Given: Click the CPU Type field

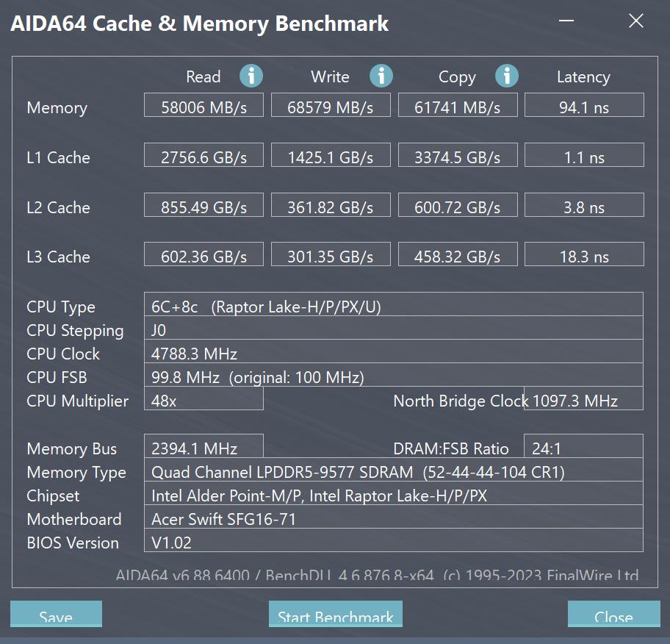Looking at the screenshot, I should 393,306.
